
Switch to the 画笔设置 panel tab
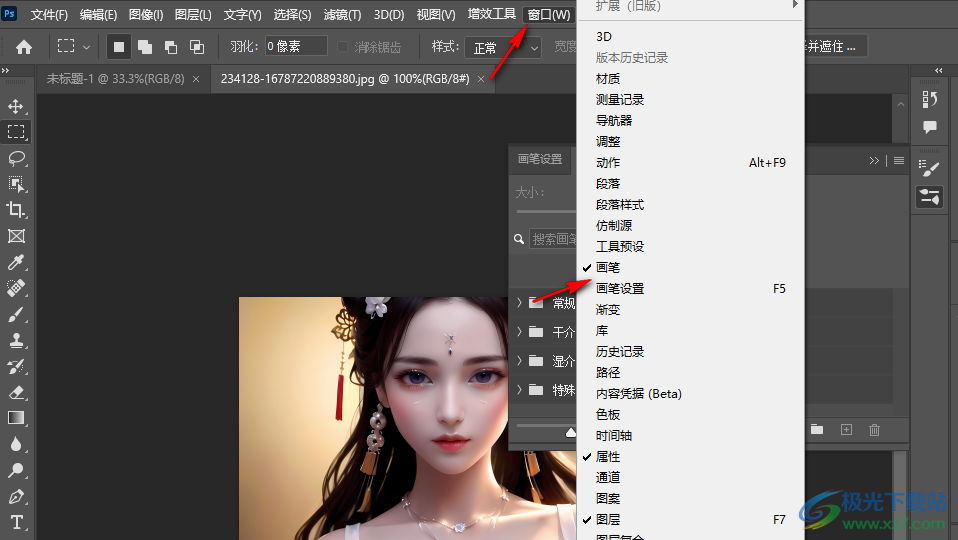(540, 159)
